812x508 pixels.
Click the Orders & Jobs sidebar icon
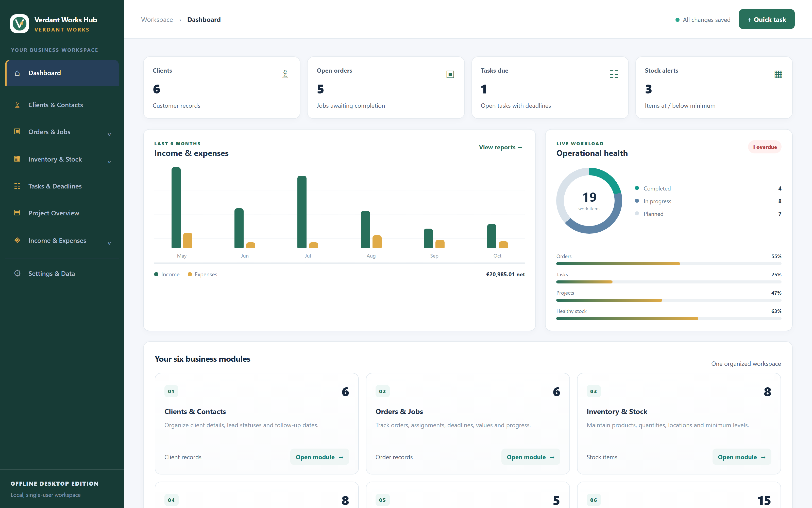pyautogui.click(x=18, y=131)
